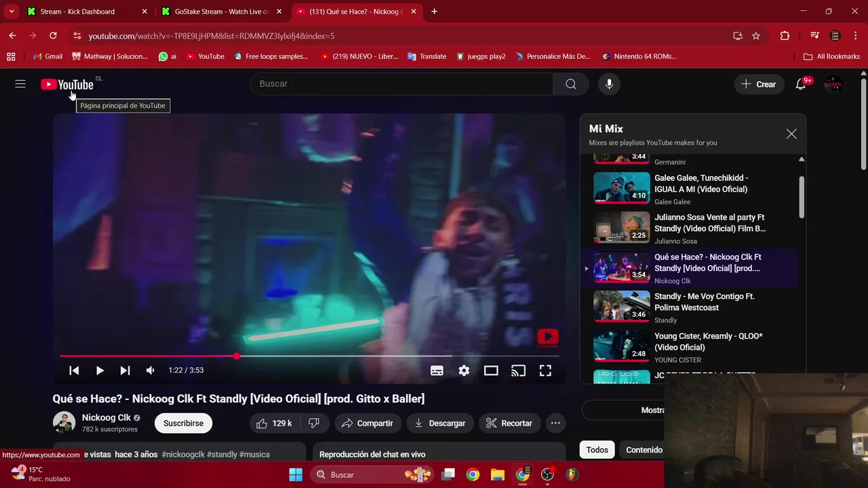Switch to GoStake Stream browser tab

[221, 12]
